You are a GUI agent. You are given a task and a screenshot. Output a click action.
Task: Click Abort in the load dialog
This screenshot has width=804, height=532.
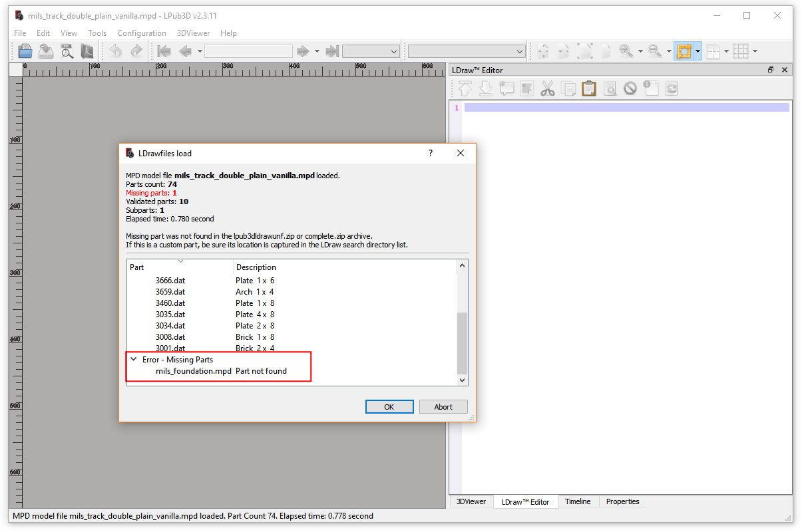(443, 406)
